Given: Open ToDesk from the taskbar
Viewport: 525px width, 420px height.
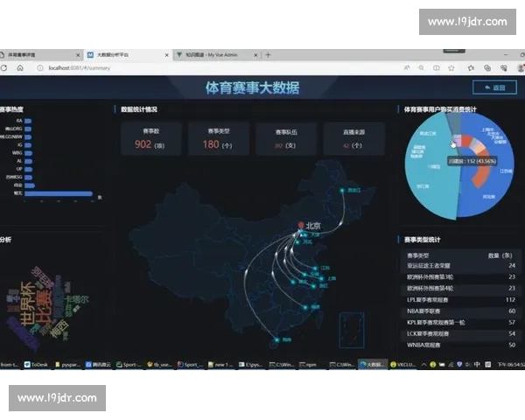Looking at the screenshot, I should coord(36,364).
